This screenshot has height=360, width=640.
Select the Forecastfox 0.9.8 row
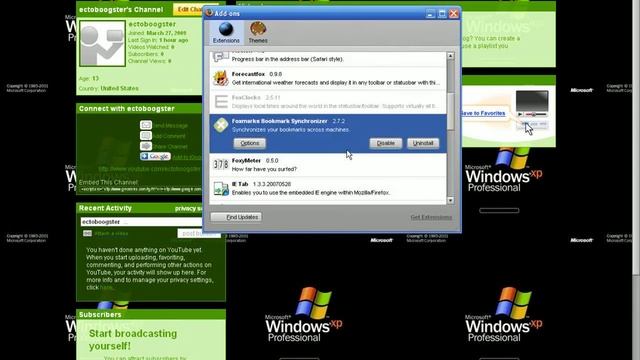coord(328,78)
